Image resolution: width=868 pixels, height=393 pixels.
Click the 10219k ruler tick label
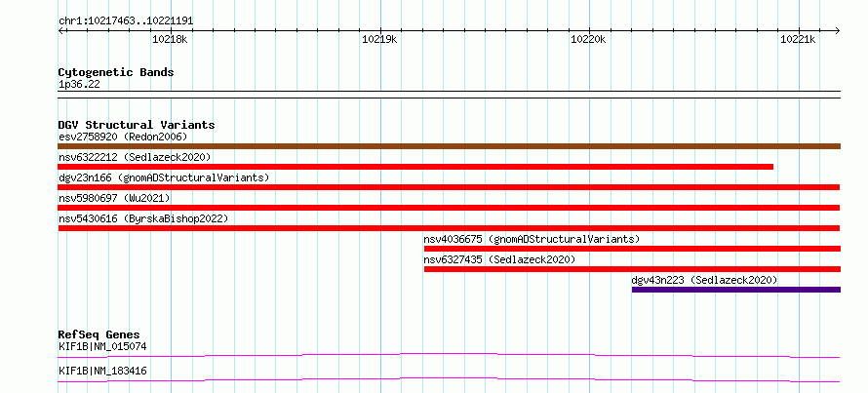[x=379, y=39]
